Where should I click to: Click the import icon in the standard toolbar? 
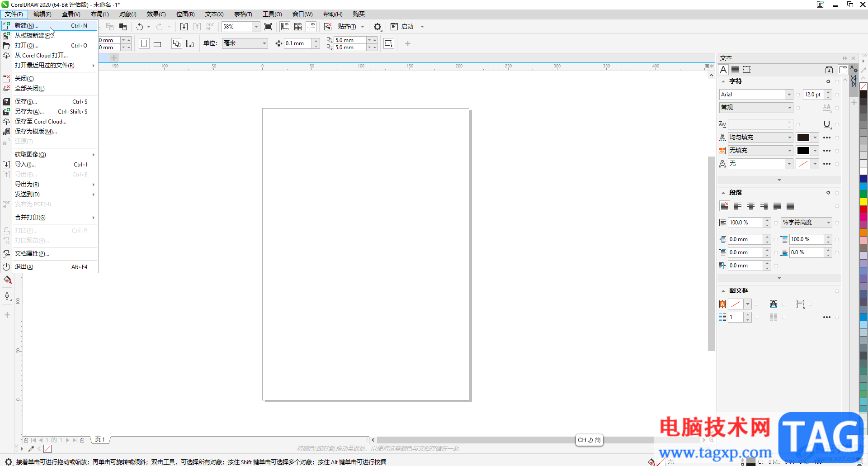184,27
